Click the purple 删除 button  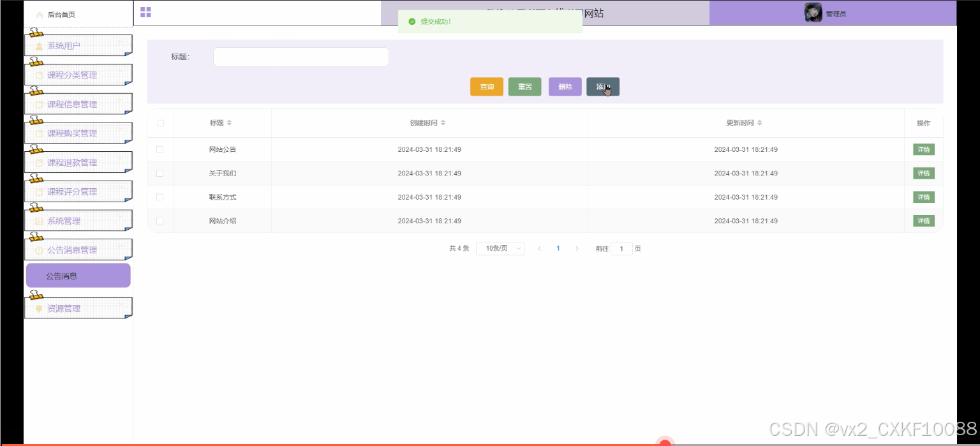click(x=565, y=87)
